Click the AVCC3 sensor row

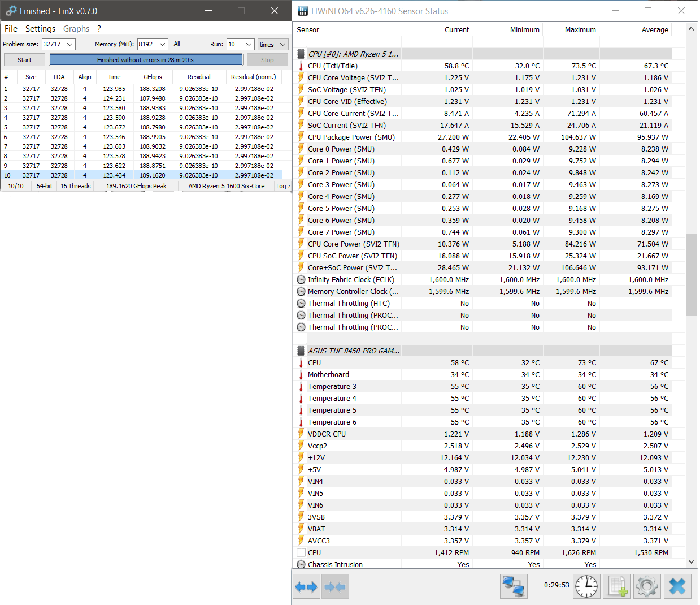pos(484,541)
